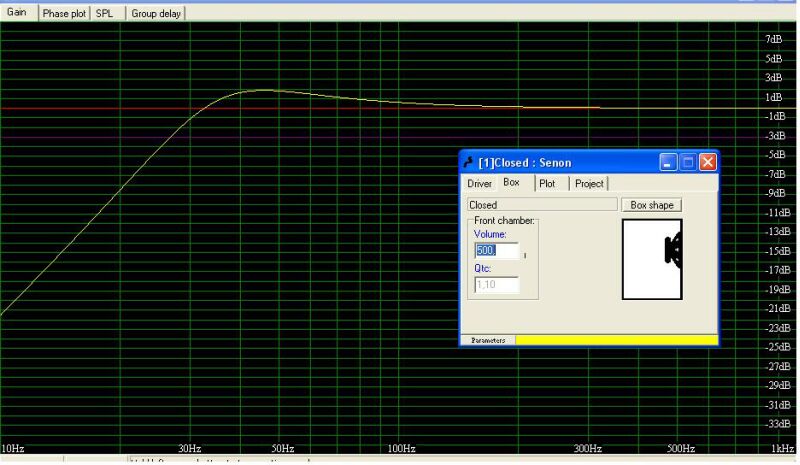Click the disabled maximize button of the Senon window
Viewport: 800px width, 465px height.
[x=688, y=162]
